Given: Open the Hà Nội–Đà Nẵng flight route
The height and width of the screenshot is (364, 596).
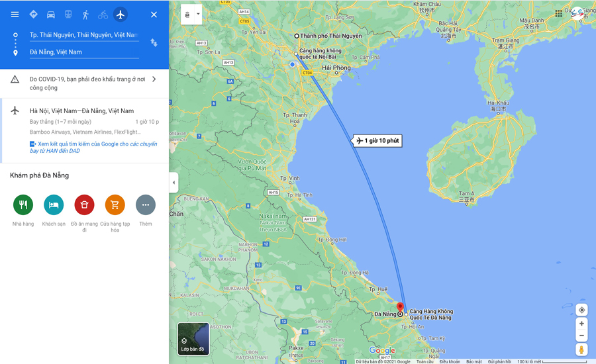Looking at the screenshot, I should tap(84, 130).
